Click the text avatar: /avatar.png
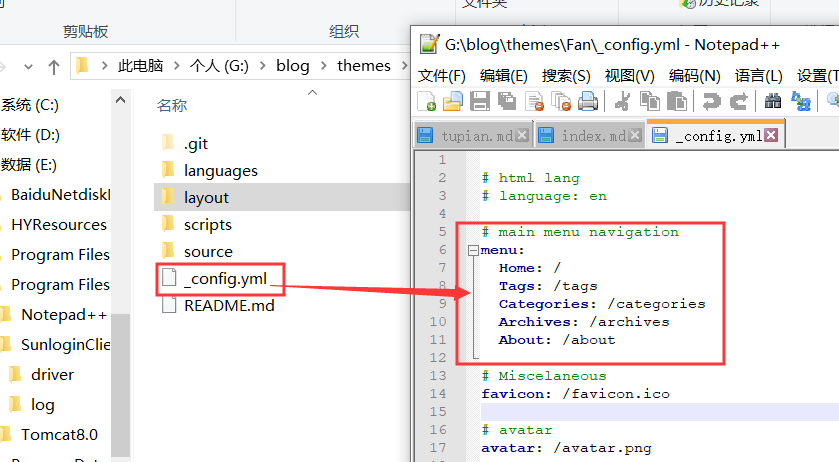 [566, 448]
